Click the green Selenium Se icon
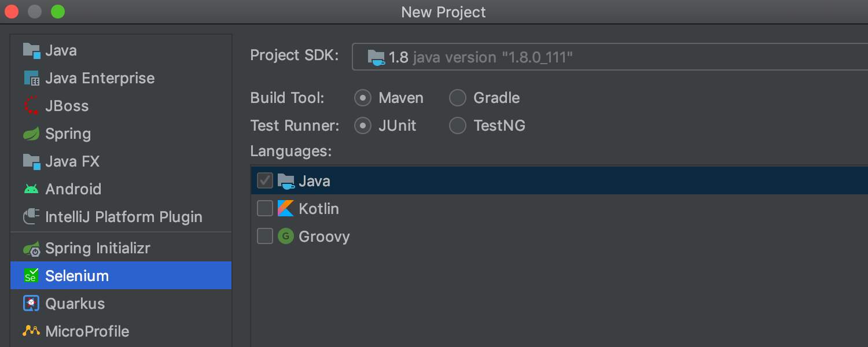The image size is (868, 347). pos(31,276)
